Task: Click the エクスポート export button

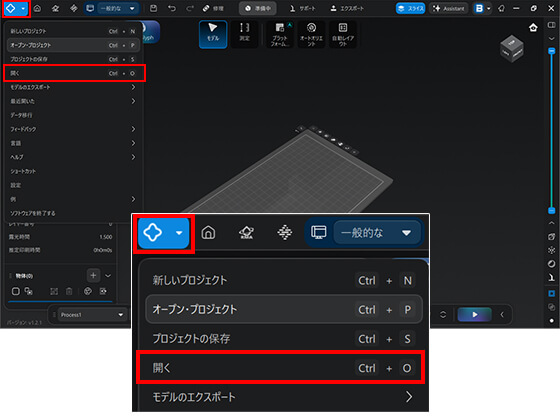Action: [x=347, y=8]
